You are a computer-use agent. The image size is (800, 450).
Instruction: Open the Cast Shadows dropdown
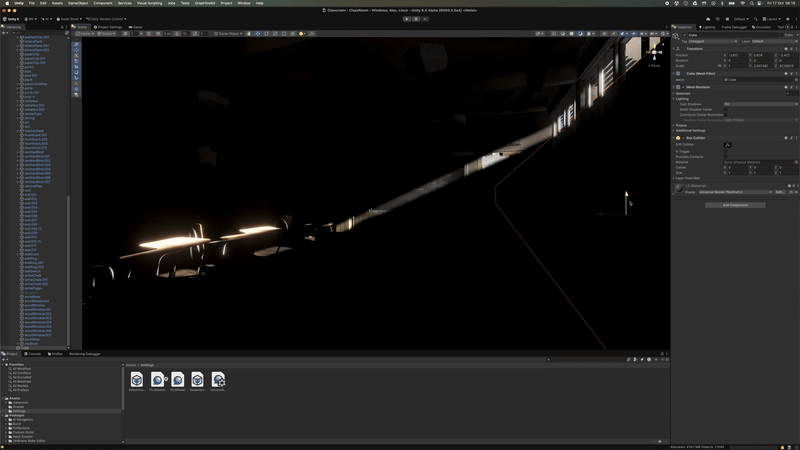[x=760, y=103]
